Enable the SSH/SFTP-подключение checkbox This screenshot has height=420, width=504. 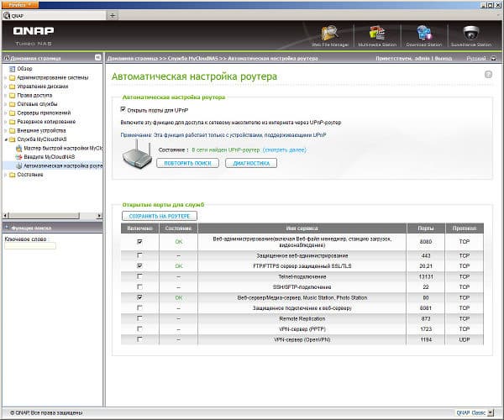[139, 286]
